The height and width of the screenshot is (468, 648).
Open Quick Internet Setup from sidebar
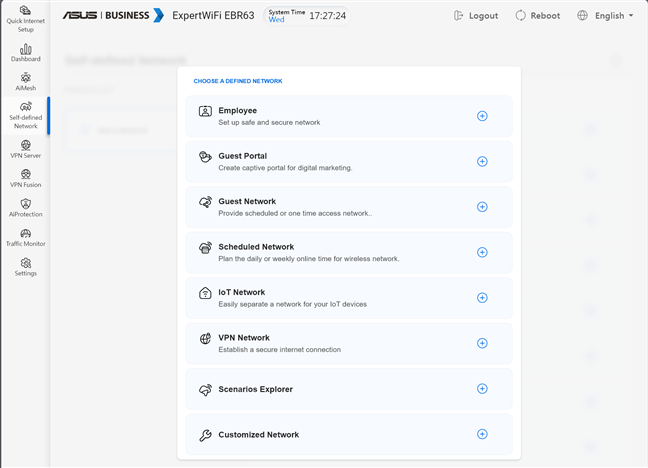point(25,19)
